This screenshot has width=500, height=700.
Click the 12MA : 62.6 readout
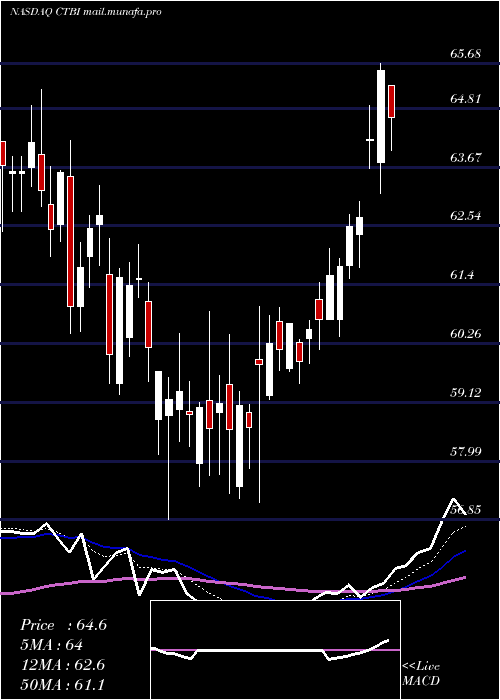(63, 665)
